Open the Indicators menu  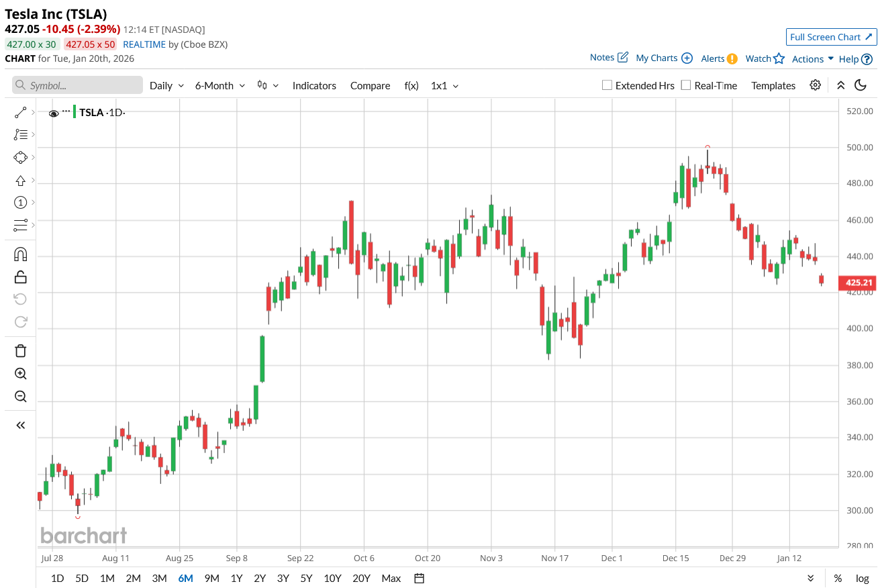[314, 86]
